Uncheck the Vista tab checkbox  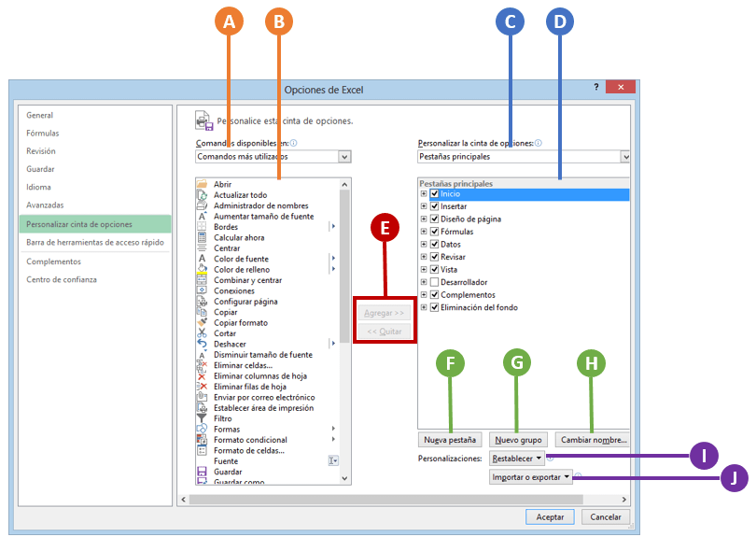[x=434, y=269]
